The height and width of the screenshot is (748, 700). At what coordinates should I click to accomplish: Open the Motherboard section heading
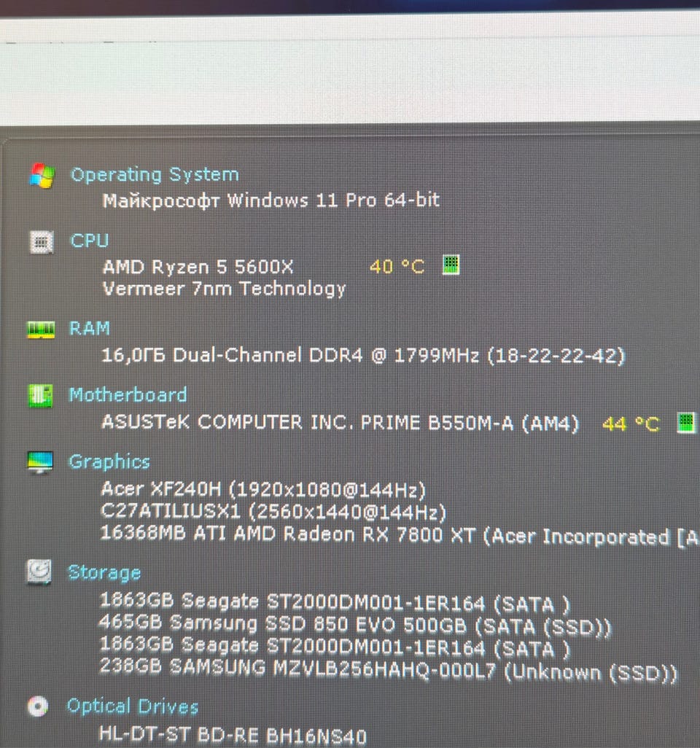coord(128,395)
